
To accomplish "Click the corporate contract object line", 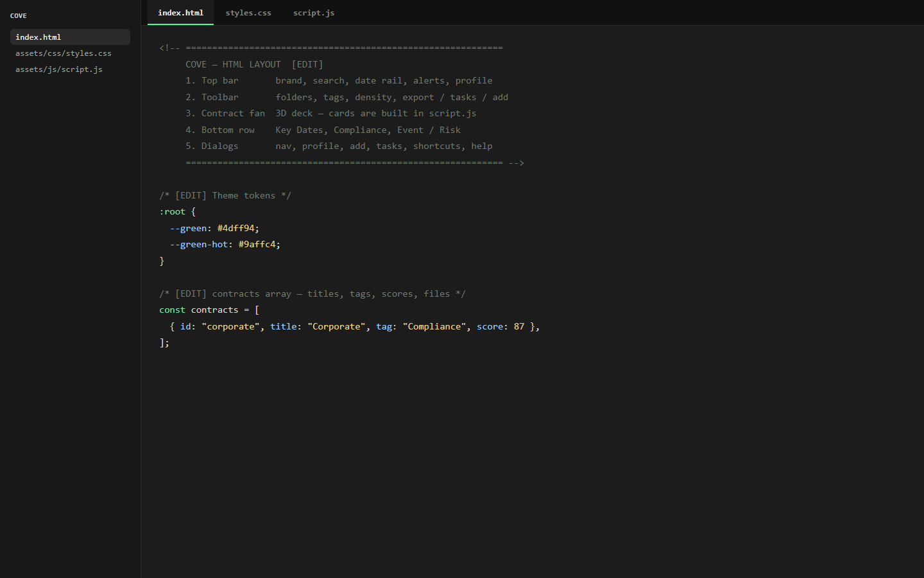I will coord(355,327).
